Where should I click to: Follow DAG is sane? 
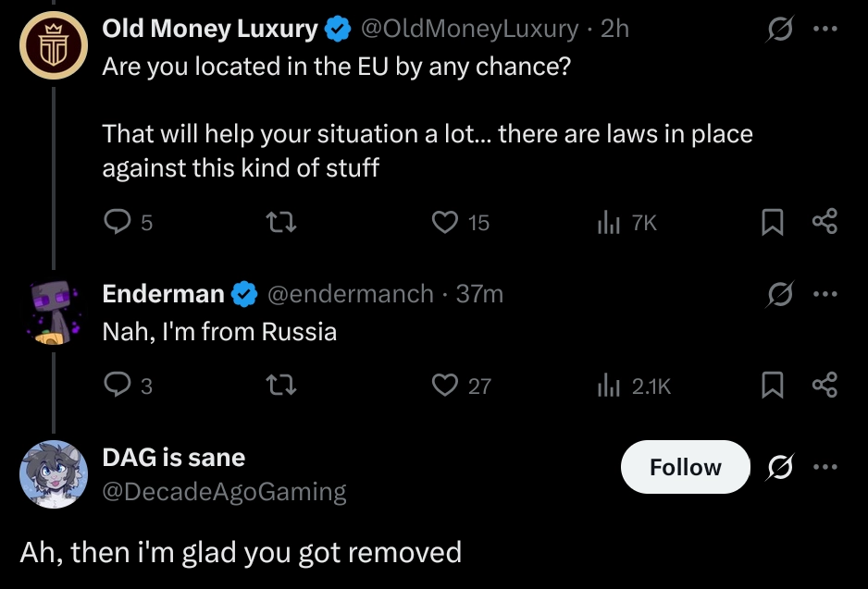(685, 467)
